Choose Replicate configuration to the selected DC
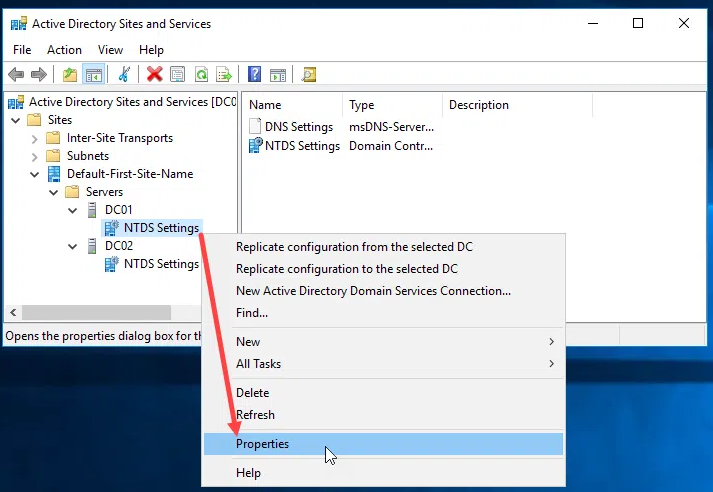Viewport: 713px width, 492px height. coord(383,269)
